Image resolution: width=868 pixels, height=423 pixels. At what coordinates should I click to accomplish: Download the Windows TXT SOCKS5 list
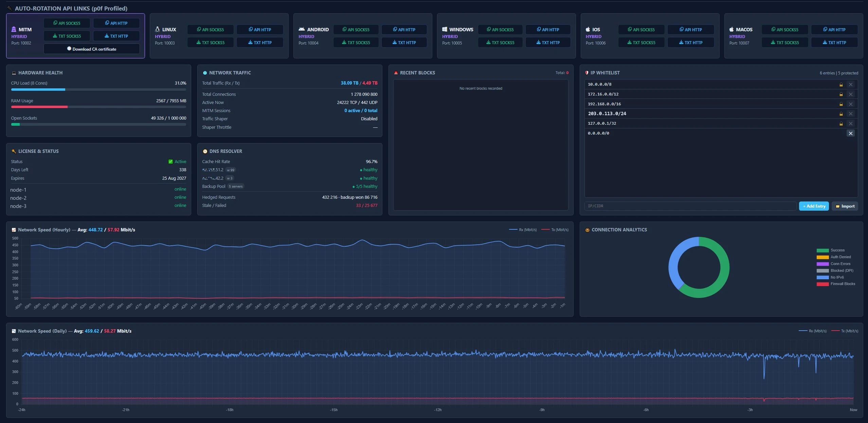[x=500, y=42]
